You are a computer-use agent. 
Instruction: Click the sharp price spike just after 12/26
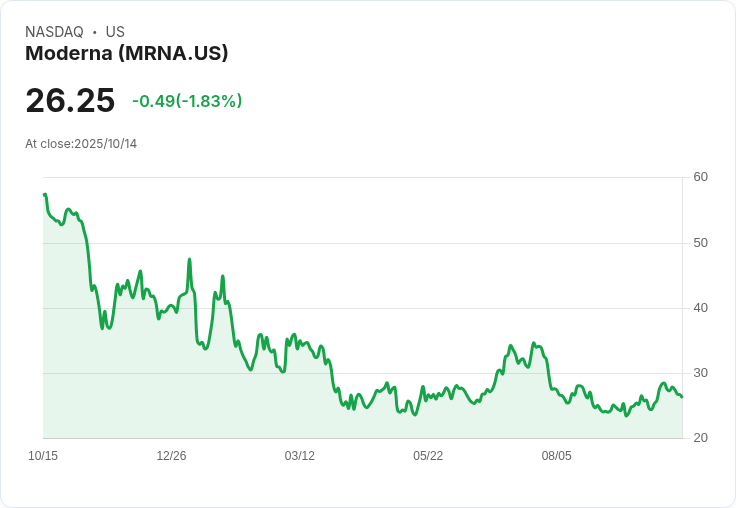click(189, 260)
